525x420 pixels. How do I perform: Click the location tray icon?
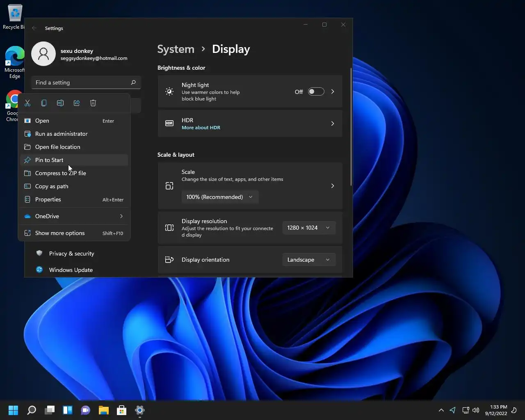453,410
